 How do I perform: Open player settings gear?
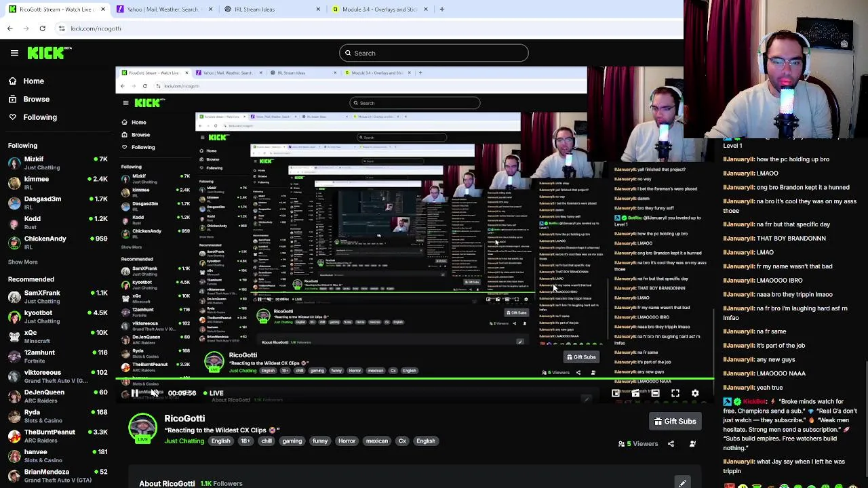point(695,393)
